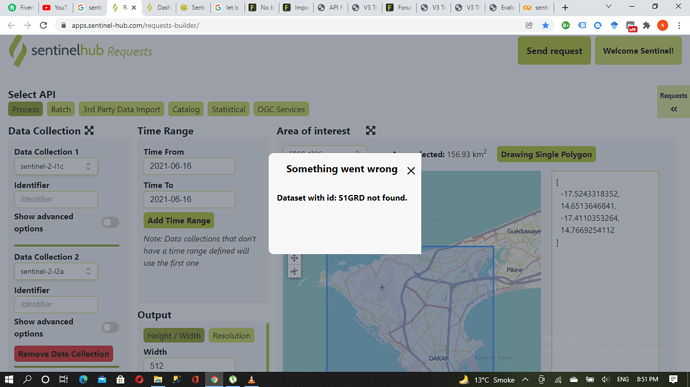This screenshot has height=387, width=690.
Task: Click the volume speaker icon in tray
Action: coord(606,380)
